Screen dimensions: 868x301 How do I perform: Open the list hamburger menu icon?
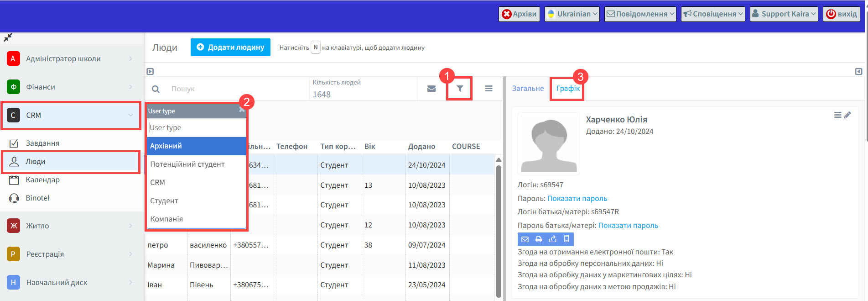[489, 89]
